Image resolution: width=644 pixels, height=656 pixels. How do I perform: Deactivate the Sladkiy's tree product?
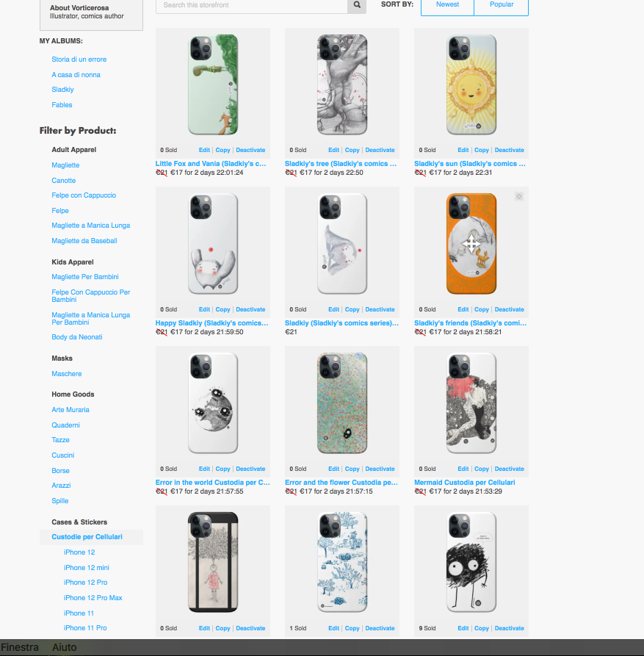380,150
